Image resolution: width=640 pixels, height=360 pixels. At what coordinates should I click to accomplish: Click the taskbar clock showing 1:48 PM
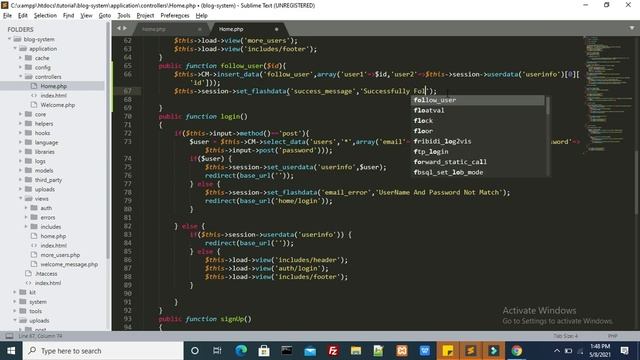click(x=600, y=351)
